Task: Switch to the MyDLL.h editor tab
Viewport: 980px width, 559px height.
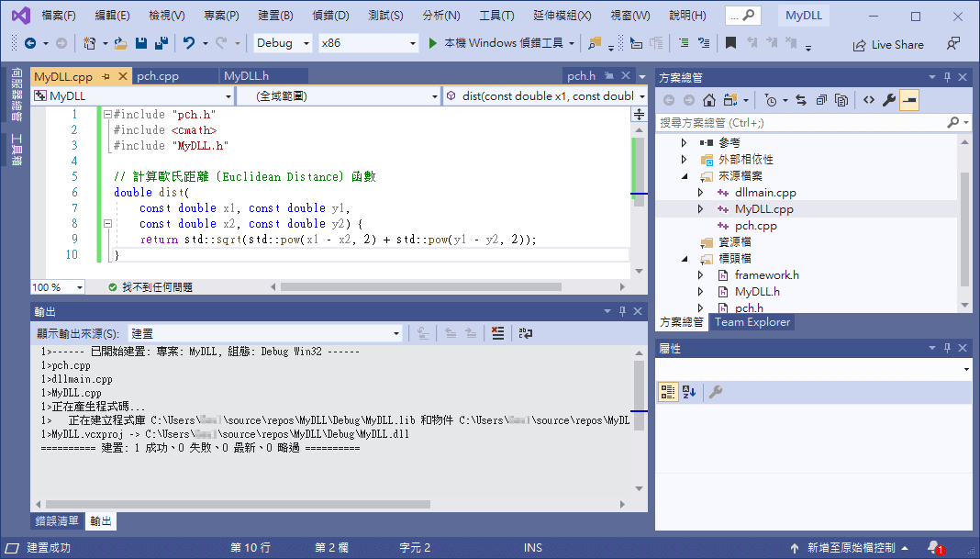Action: 247,76
